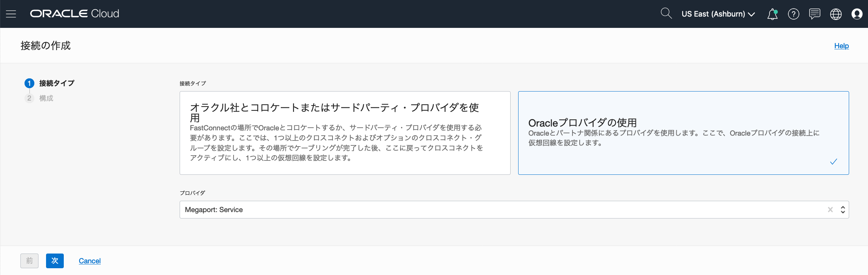Open the hamburger navigation menu
Viewport: 868px width, 275px height.
coord(11,14)
